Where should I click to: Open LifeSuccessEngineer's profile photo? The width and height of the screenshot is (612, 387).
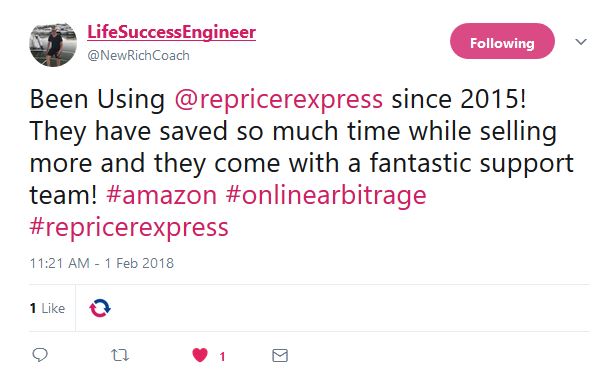pyautogui.click(x=53, y=44)
